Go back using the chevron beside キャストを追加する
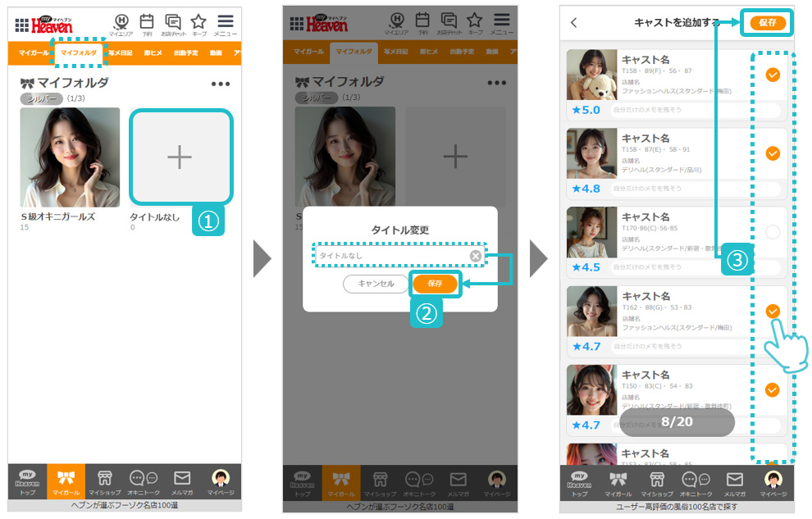This screenshot has width=812, height=519. click(x=574, y=23)
